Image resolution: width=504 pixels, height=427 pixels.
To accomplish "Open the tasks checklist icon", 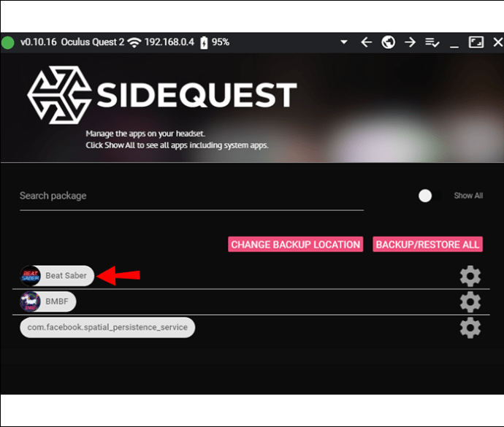I will click(432, 42).
